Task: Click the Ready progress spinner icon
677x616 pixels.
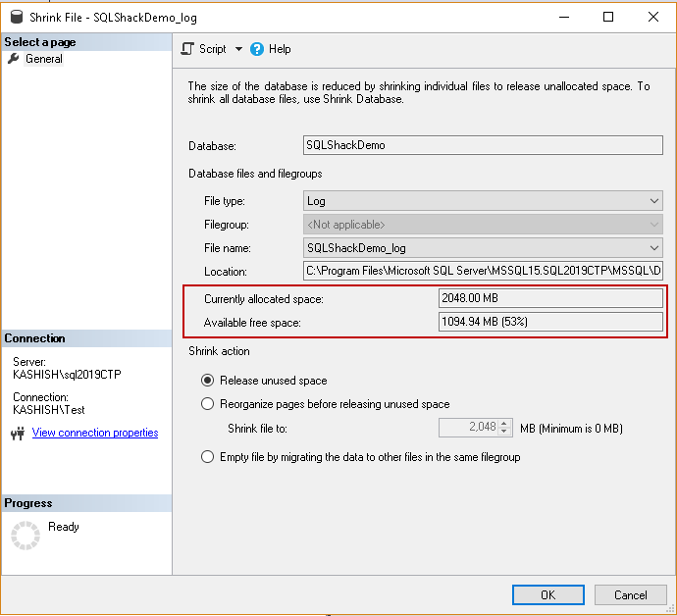Action: 25,536
